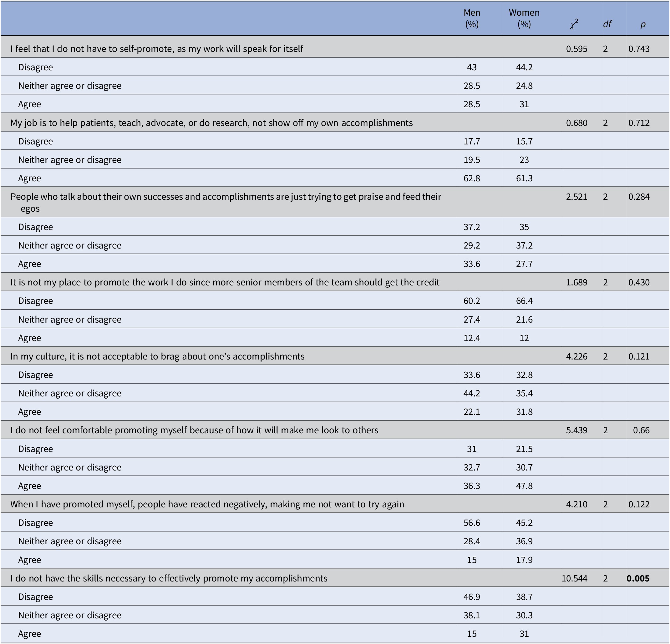Click the Women value 47.8
This screenshot has width=670, height=644.
click(524, 486)
